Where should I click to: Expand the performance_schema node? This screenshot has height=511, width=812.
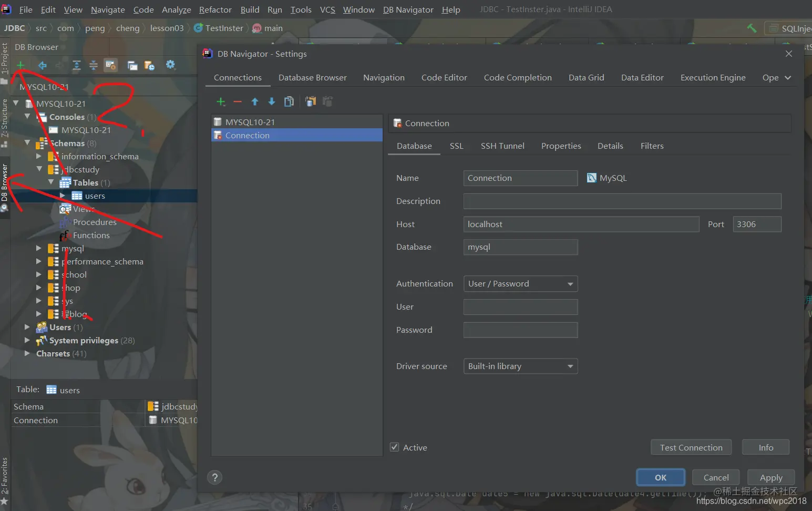point(38,261)
